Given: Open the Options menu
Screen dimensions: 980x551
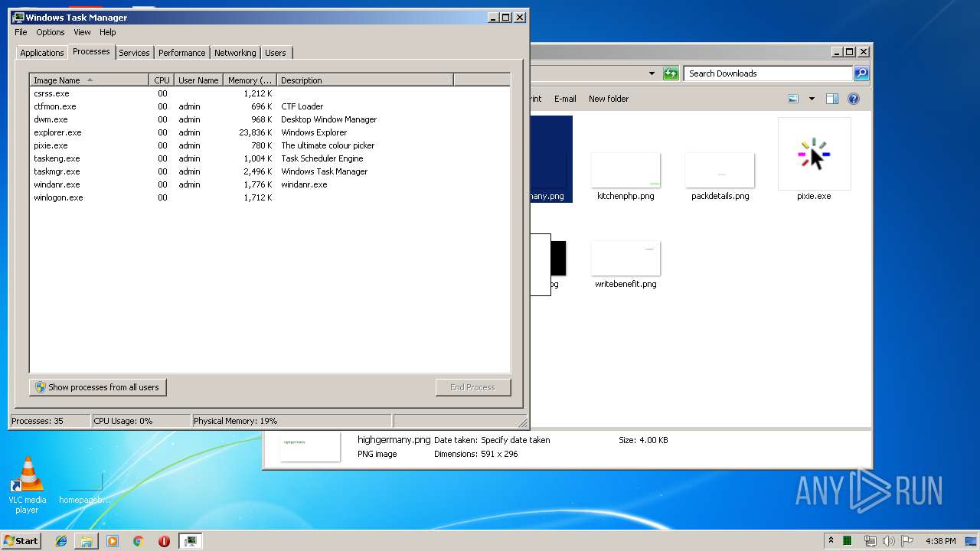Looking at the screenshot, I should [x=51, y=32].
